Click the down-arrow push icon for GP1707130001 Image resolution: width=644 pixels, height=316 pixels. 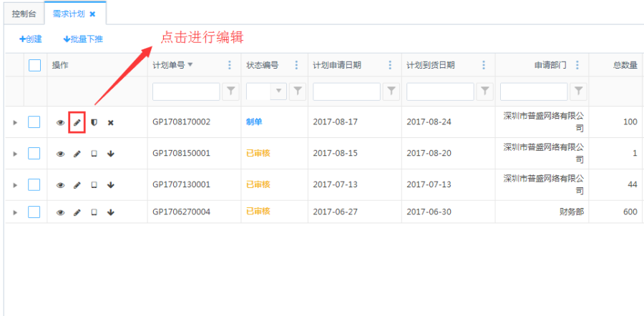(x=111, y=185)
